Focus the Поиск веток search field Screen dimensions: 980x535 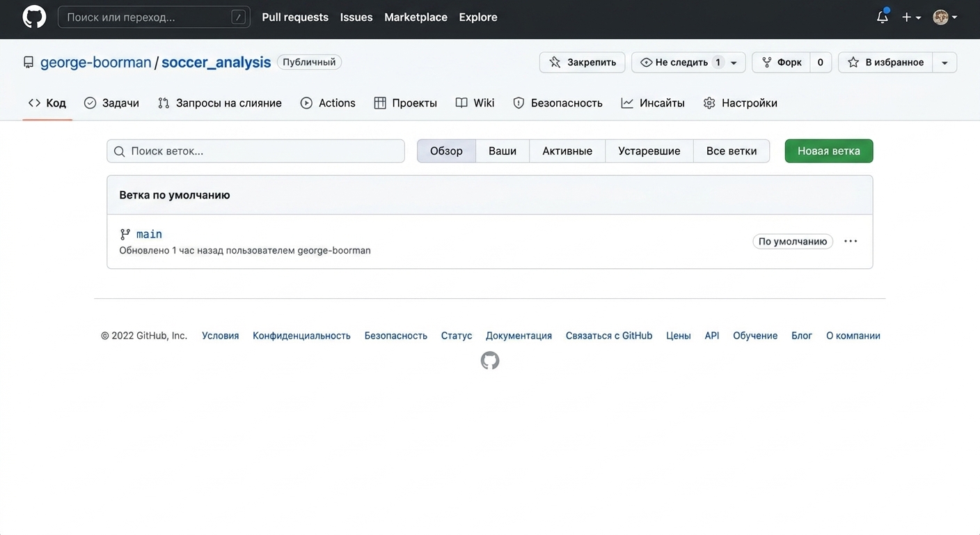click(255, 151)
